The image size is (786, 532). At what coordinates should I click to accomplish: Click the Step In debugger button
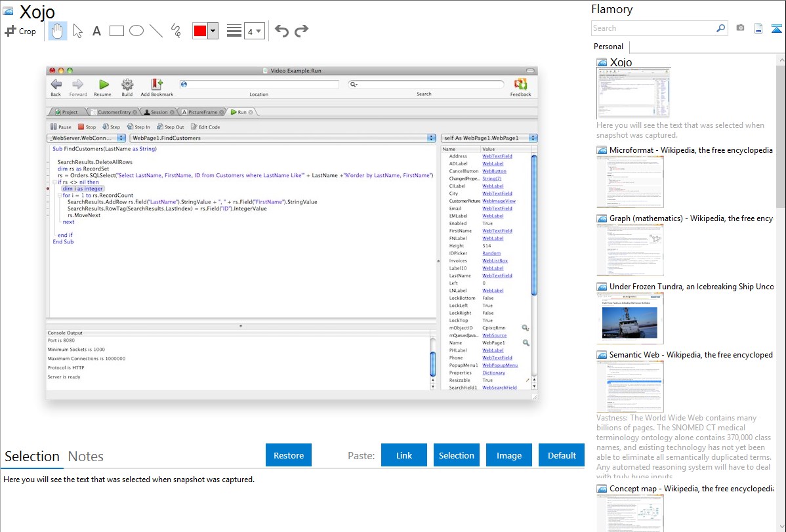[x=138, y=127]
